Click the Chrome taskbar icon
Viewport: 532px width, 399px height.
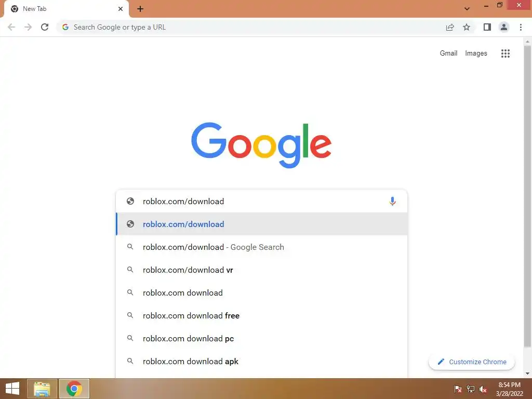(x=74, y=389)
